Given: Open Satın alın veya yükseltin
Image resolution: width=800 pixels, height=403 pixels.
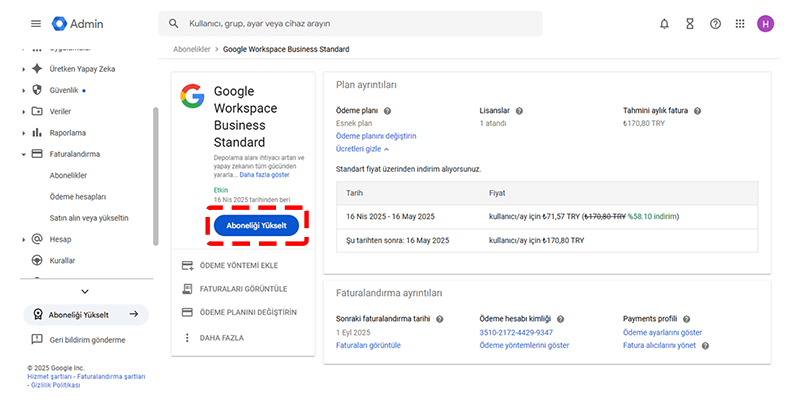Looking at the screenshot, I should 89,218.
